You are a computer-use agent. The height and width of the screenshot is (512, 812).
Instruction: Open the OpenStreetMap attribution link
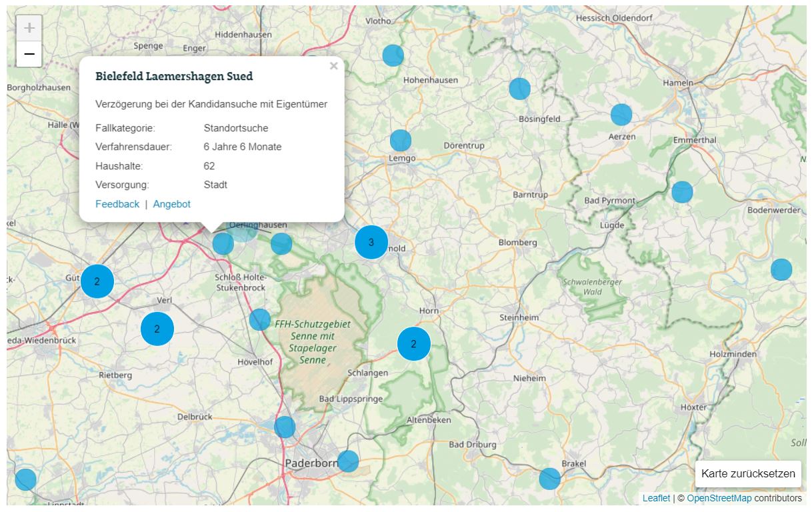coord(719,498)
